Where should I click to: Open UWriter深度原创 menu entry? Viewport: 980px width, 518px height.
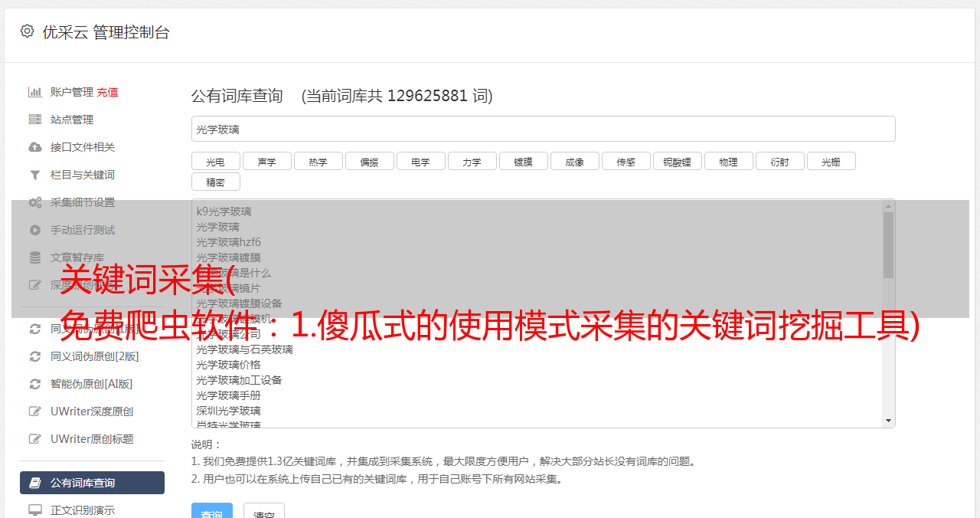[92, 411]
